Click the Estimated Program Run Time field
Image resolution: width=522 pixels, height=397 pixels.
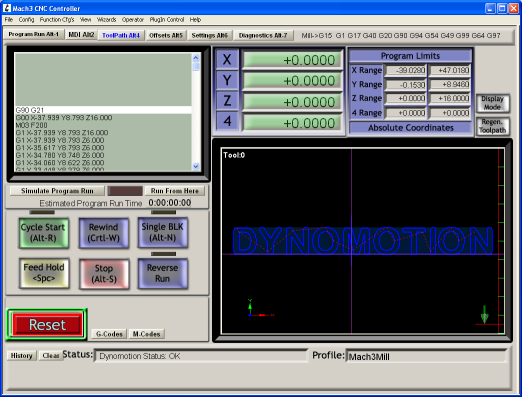pos(170,203)
